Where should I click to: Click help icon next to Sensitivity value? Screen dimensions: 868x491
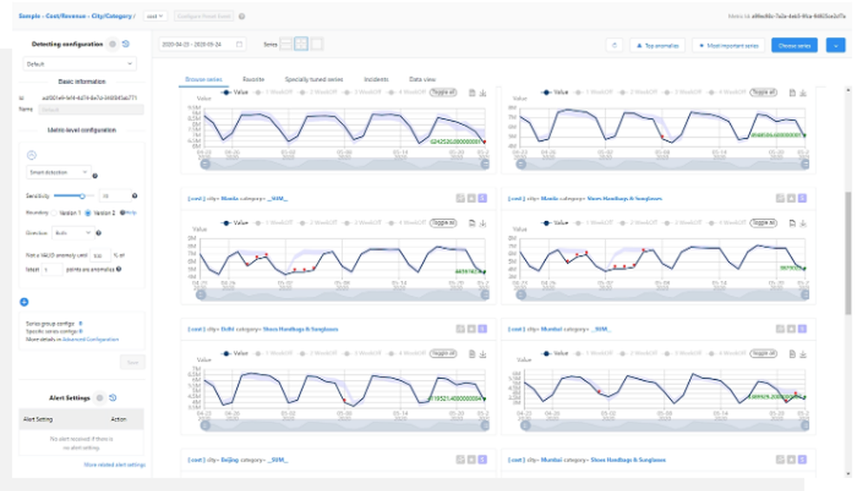coord(135,195)
